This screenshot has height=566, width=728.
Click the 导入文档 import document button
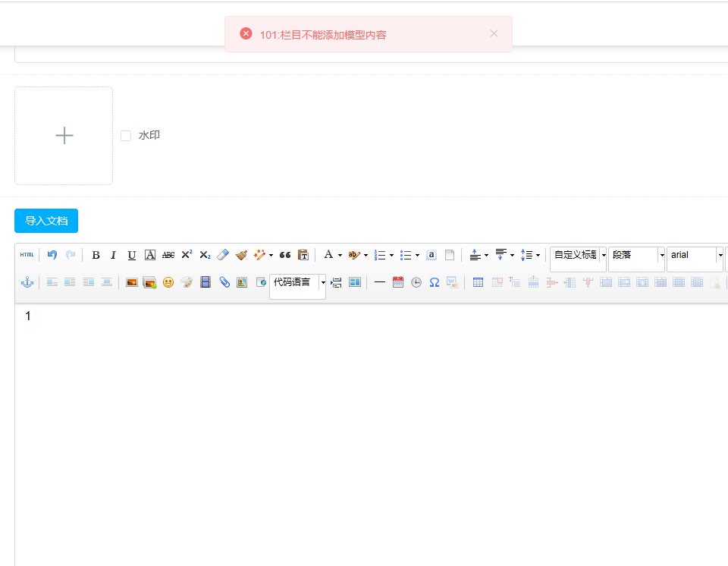coord(46,221)
